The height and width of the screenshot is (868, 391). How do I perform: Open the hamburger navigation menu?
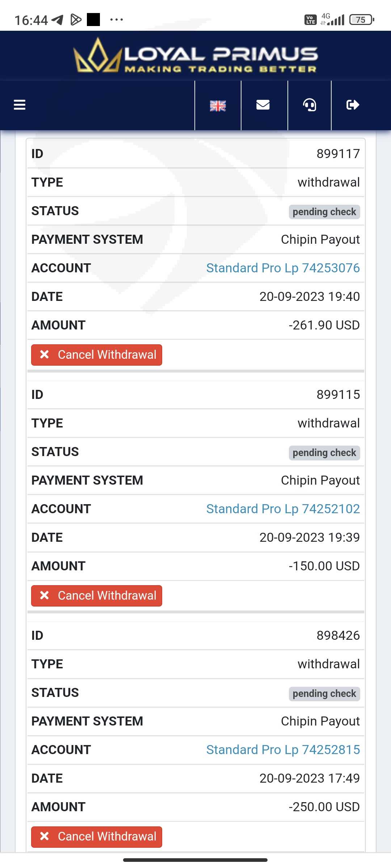pos(20,105)
